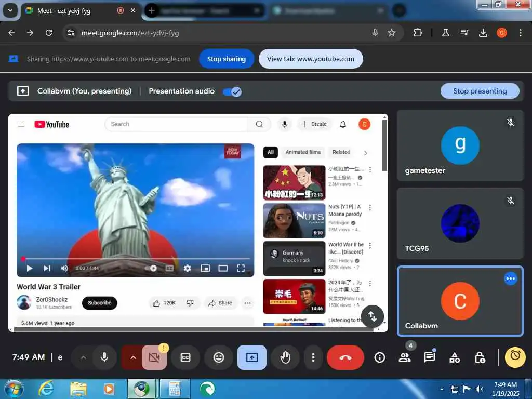The width and height of the screenshot is (532, 399).
Task: Bookmark this page with star icon
Action: pyautogui.click(x=392, y=33)
